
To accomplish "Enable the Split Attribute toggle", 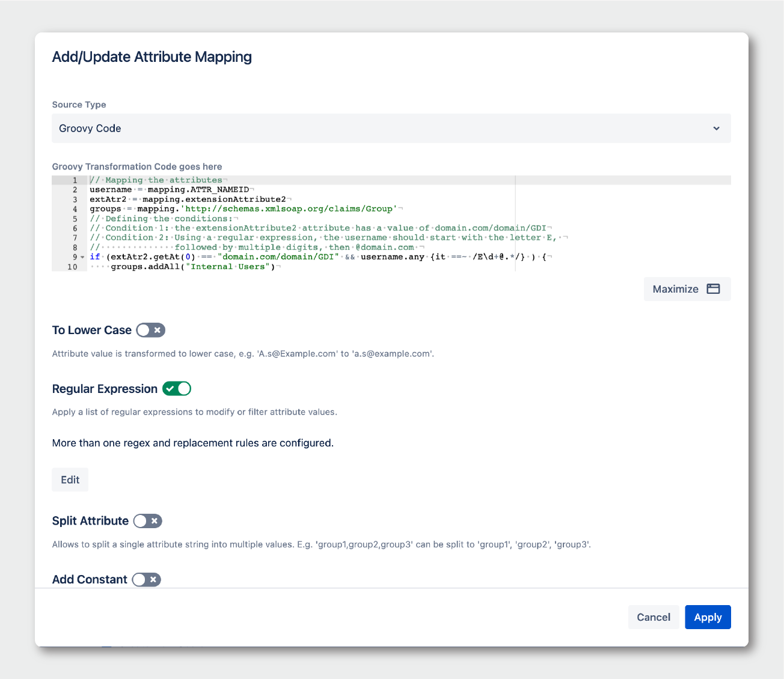I will 148,521.
